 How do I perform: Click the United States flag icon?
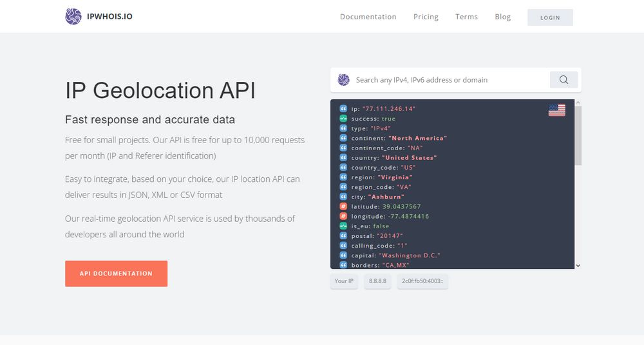point(556,110)
